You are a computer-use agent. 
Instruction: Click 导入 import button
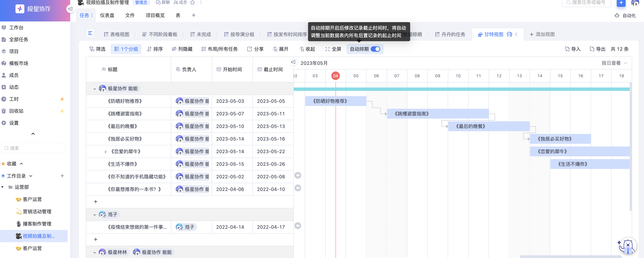pyautogui.click(x=573, y=49)
